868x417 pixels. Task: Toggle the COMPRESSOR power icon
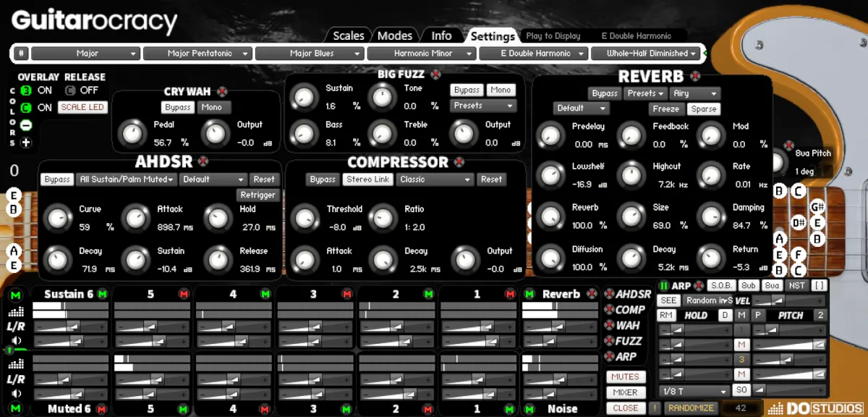tap(460, 161)
